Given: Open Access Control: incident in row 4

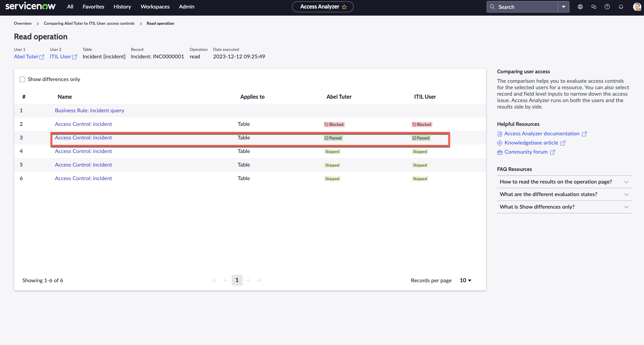Looking at the screenshot, I should point(83,151).
